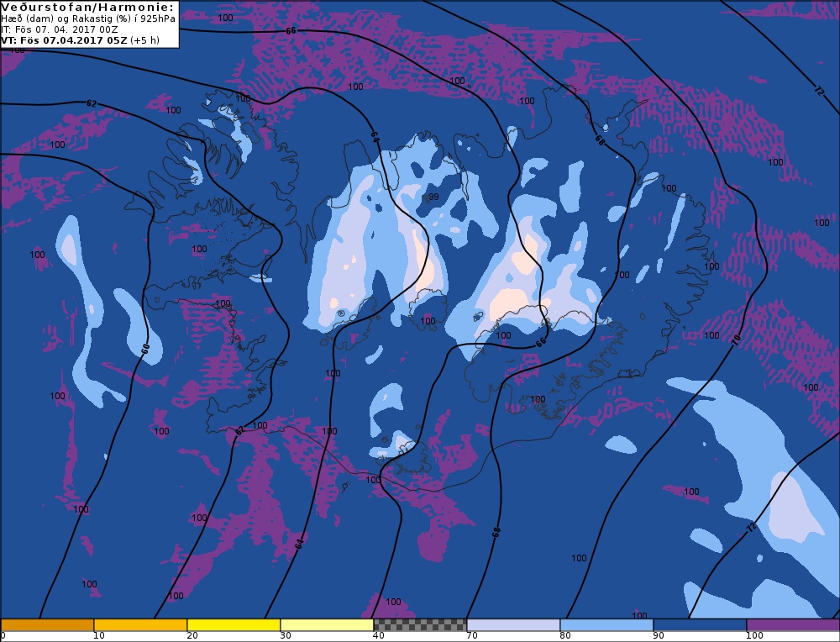Click the '99' humidity value on the map
Viewport: 840px width, 642px height.
(434, 197)
